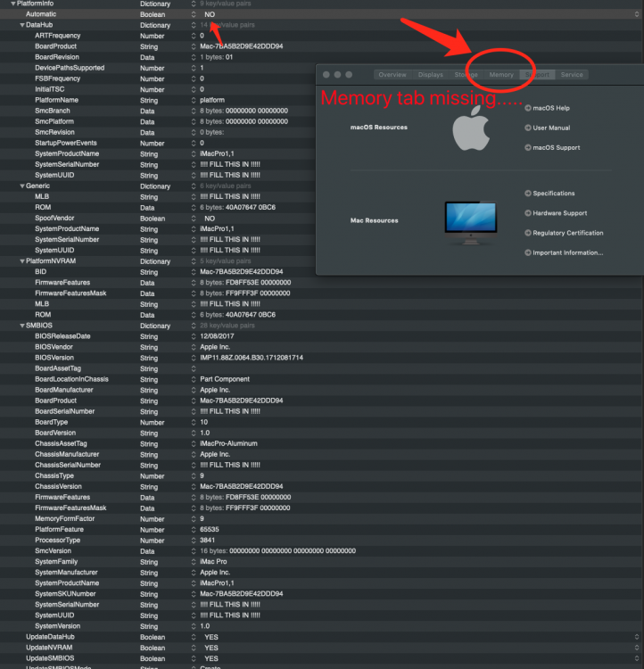
Task: Select the Generic MLB value field
Action: (230, 197)
